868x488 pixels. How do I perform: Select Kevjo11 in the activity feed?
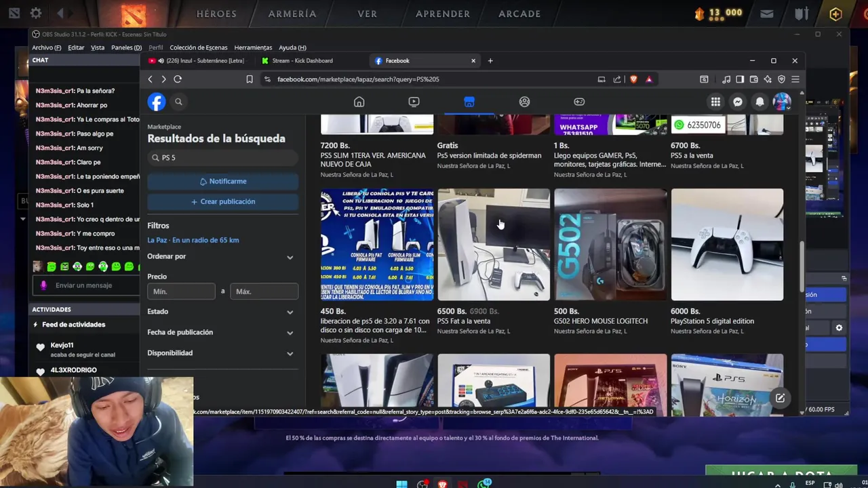pyautogui.click(x=62, y=346)
